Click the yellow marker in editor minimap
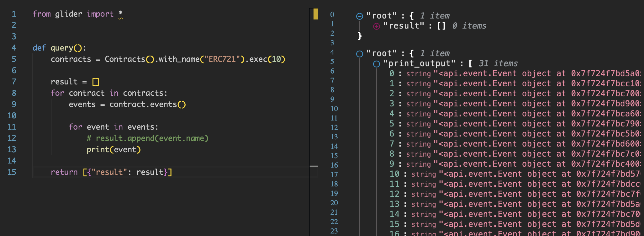The width and height of the screenshot is (644, 236). (315, 14)
